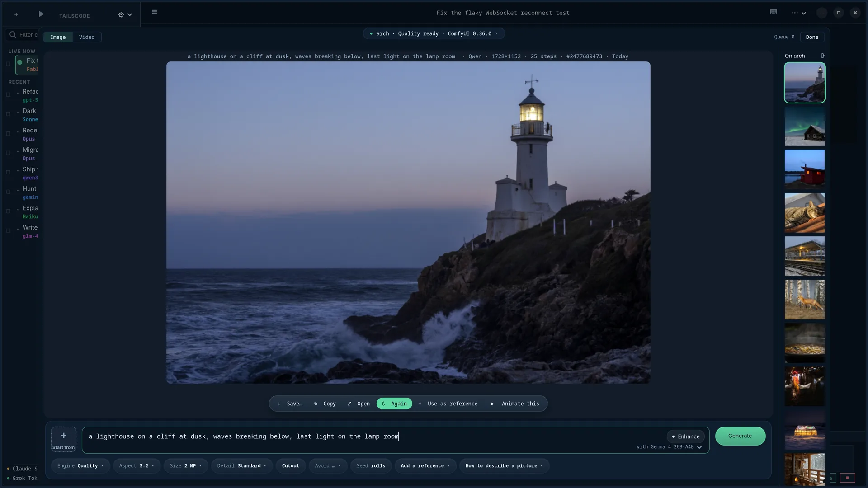Open the image in full view
The image size is (868, 488).
(x=359, y=404)
